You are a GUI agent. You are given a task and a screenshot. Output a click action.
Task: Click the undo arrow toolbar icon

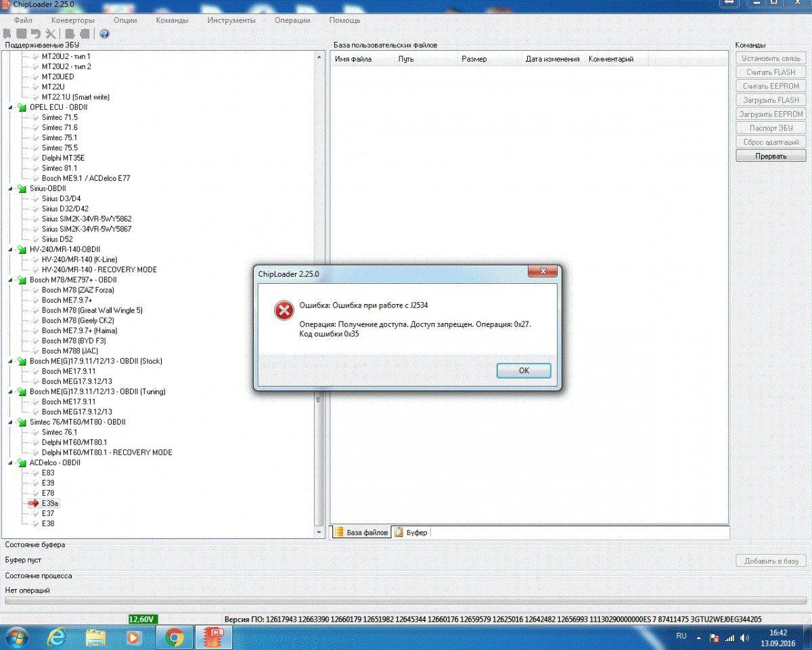click(36, 34)
